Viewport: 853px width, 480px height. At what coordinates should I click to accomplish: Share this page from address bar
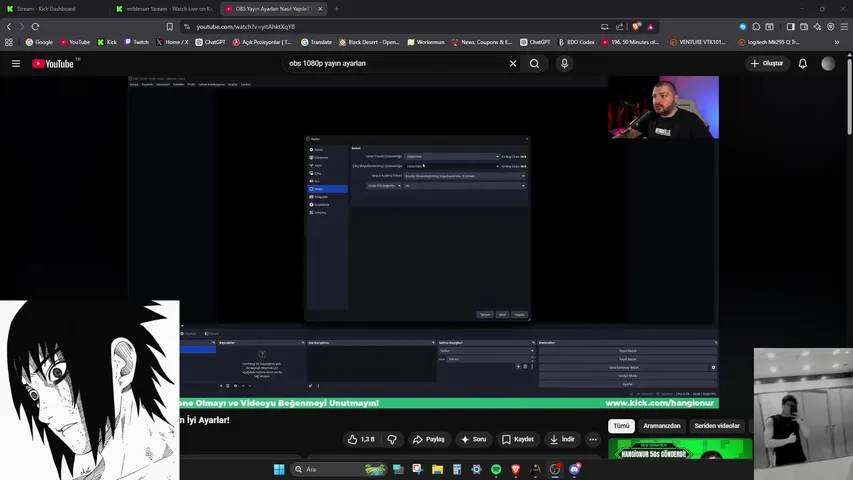click(620, 27)
